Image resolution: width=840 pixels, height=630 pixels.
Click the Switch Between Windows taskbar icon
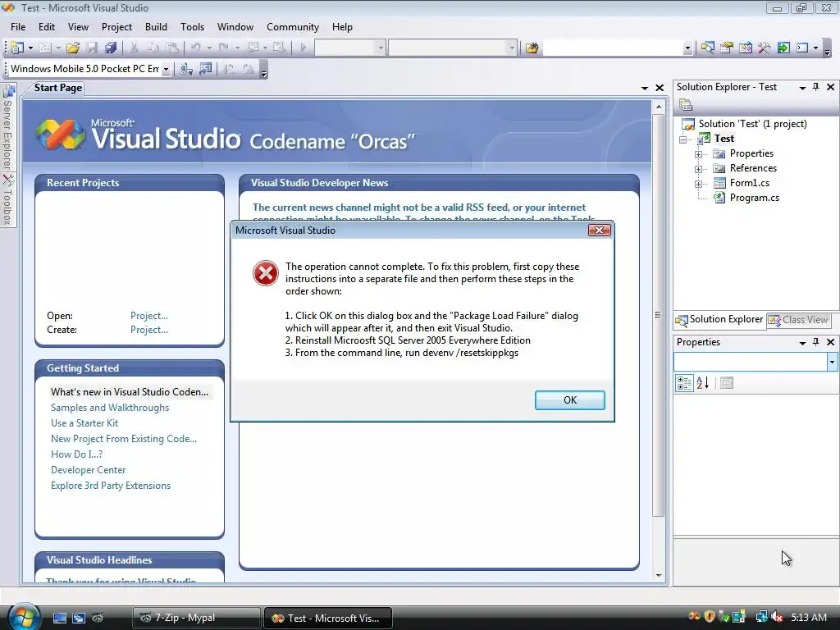(x=79, y=619)
